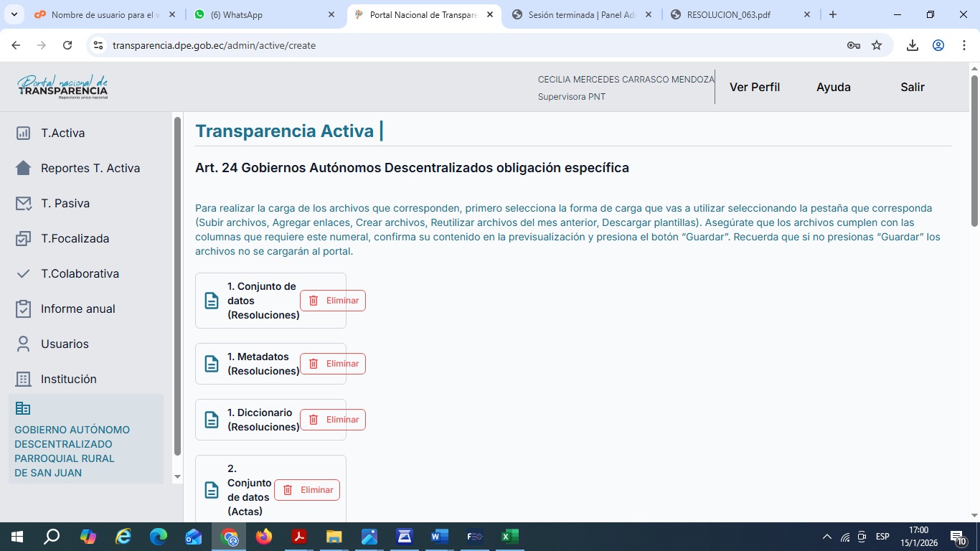Click the T.Activa chart icon in sidebar
This screenshot has height=551, width=980.
[x=24, y=133]
